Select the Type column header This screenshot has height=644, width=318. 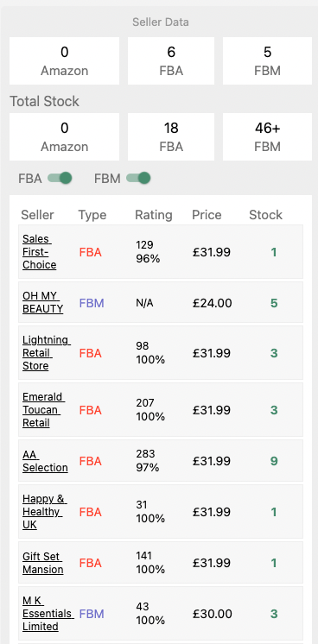click(x=92, y=215)
